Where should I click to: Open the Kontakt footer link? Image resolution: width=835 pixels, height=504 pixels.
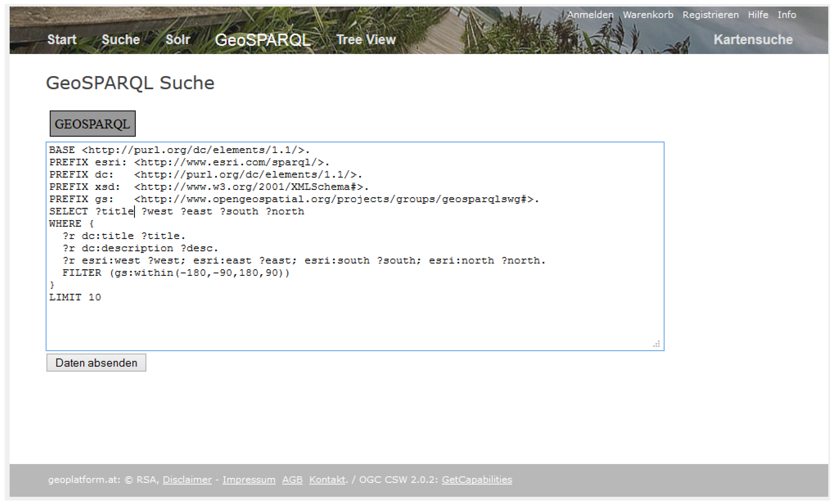pos(327,480)
